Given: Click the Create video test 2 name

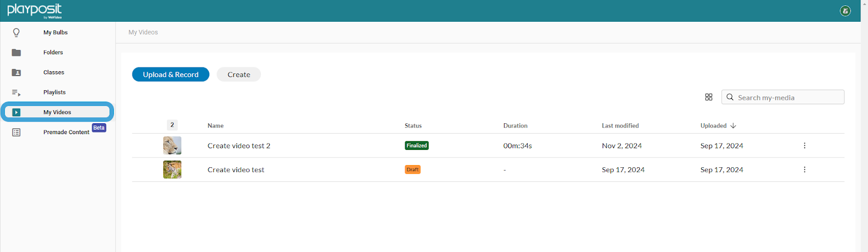Looking at the screenshot, I should [239, 146].
